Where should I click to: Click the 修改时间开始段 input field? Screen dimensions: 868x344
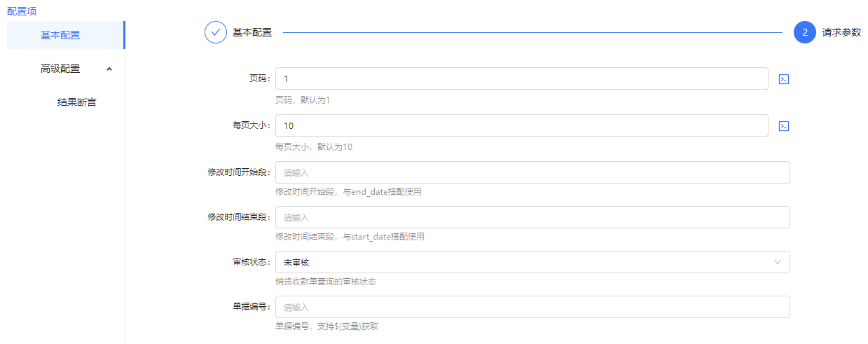click(x=532, y=172)
